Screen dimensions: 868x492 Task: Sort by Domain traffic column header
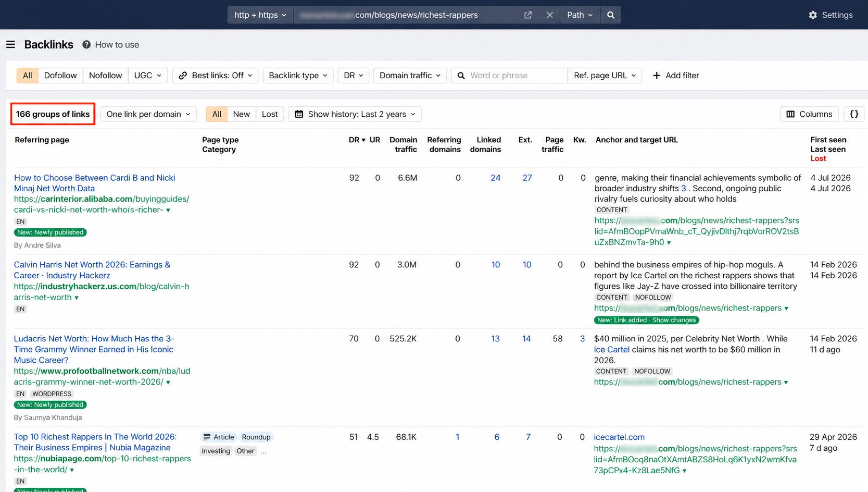[403, 144]
